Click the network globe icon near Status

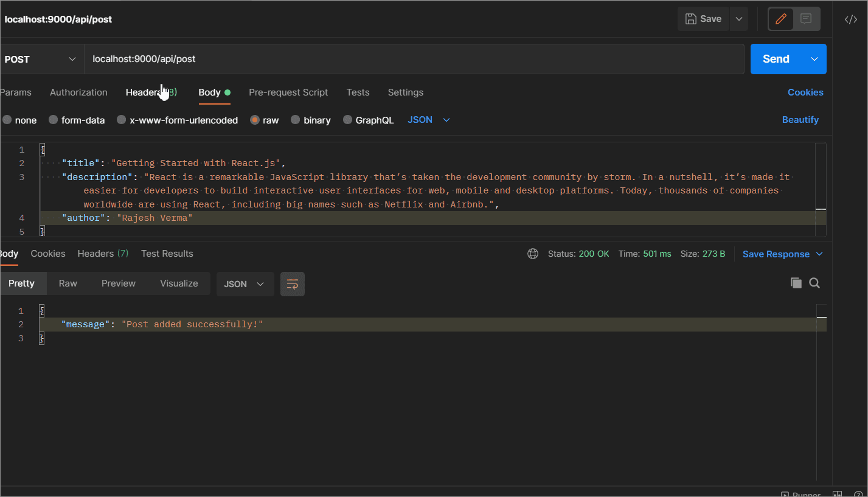point(533,254)
